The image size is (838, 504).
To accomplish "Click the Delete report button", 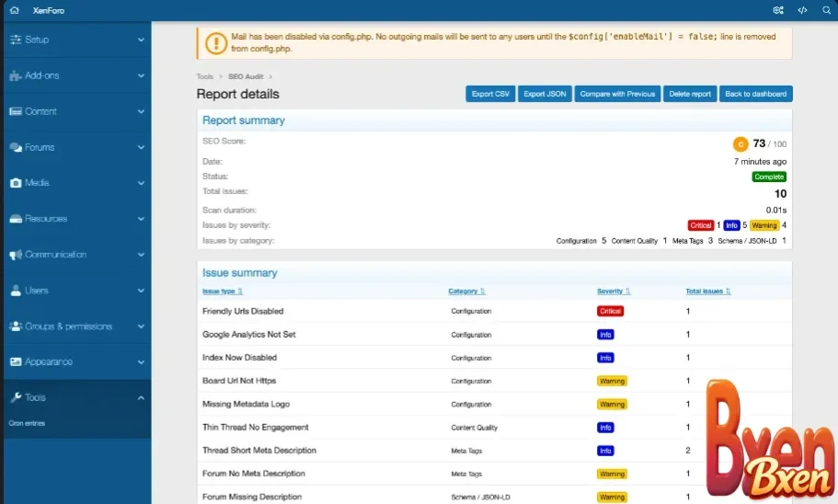I will coord(690,94).
